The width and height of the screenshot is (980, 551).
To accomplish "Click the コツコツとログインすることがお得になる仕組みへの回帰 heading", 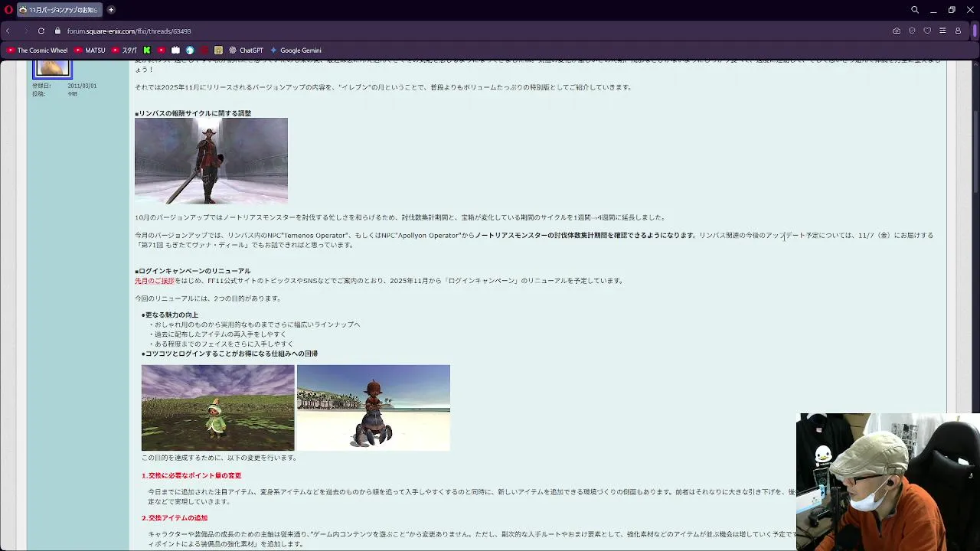I will click(x=231, y=354).
